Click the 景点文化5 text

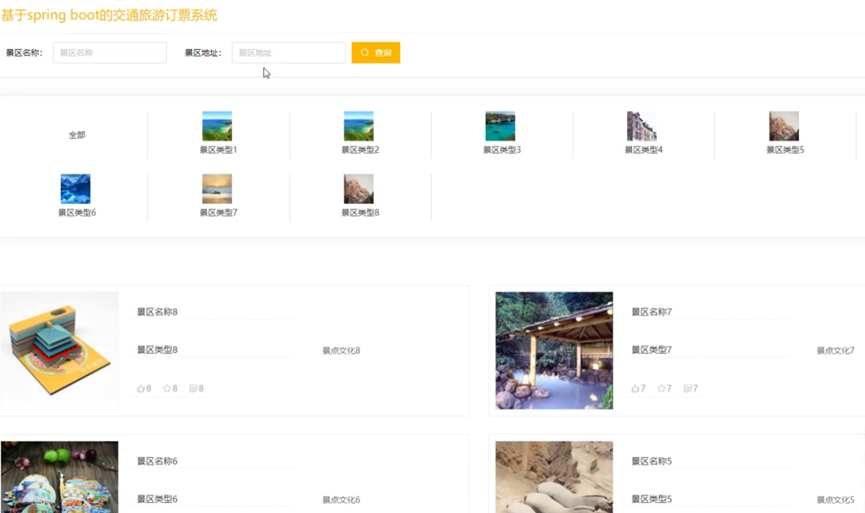click(836, 500)
